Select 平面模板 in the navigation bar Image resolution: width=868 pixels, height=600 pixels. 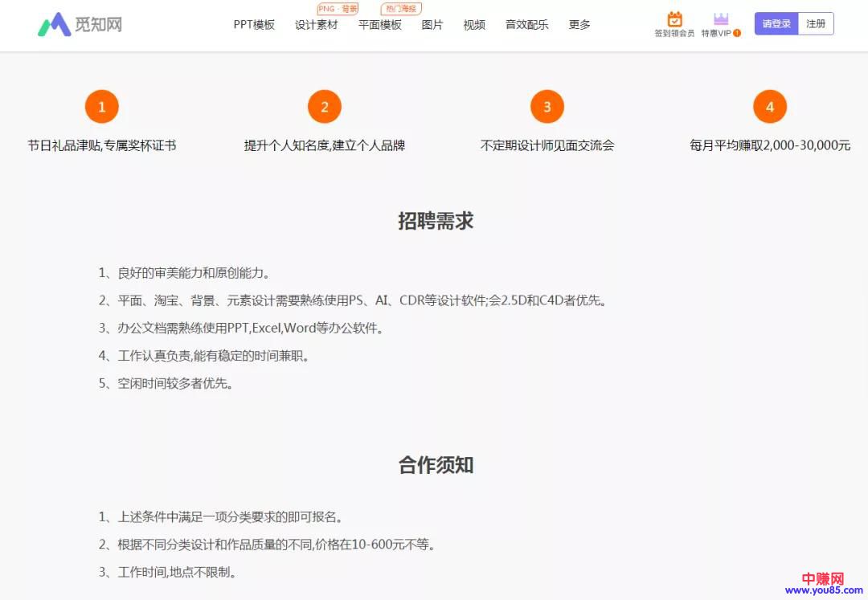click(x=380, y=25)
